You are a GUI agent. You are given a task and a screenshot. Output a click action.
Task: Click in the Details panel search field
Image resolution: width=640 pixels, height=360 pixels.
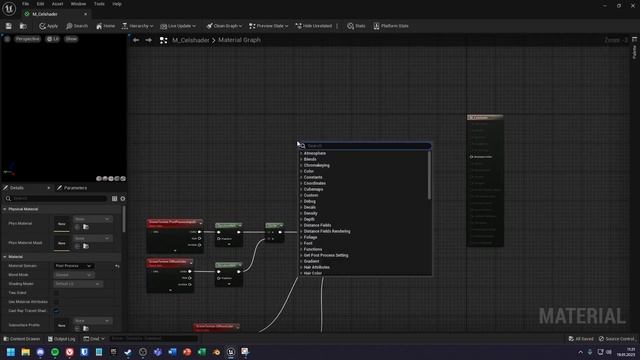pos(56,198)
